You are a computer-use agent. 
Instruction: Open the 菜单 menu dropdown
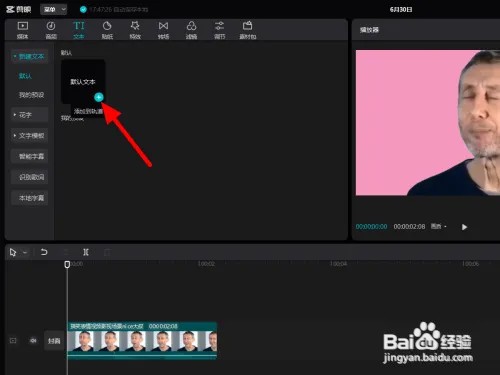click(53, 10)
